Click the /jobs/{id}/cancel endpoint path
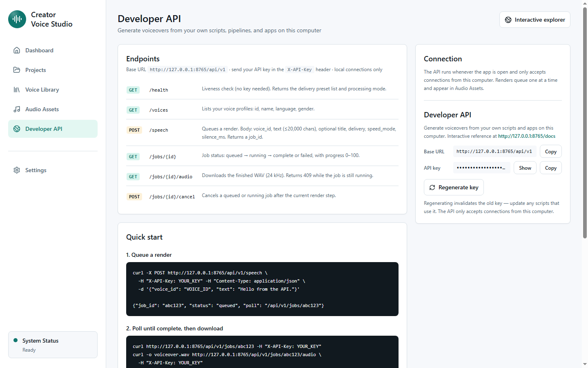 coord(172,197)
